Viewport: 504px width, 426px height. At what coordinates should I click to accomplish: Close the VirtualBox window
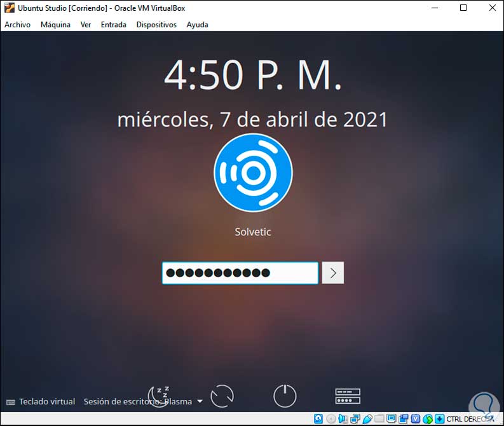point(492,8)
